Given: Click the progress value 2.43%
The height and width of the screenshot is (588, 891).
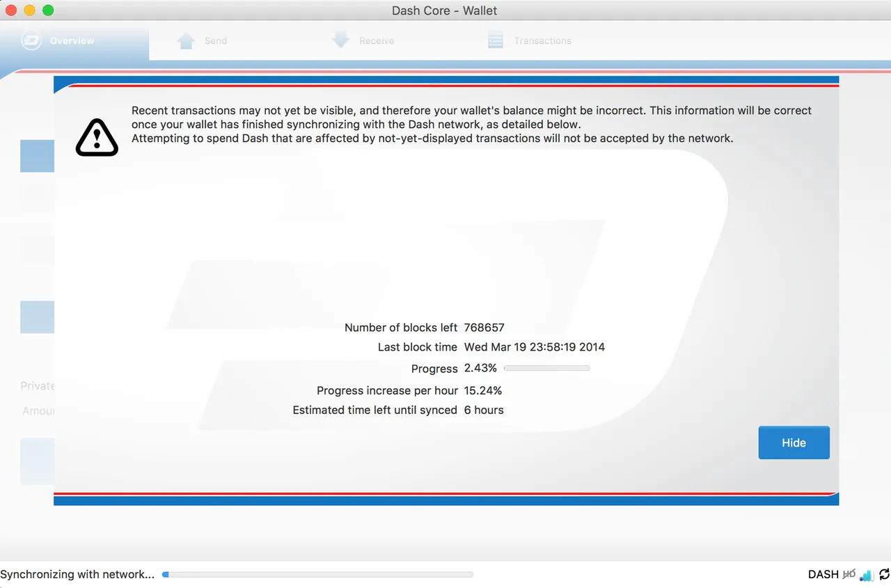Looking at the screenshot, I should click(480, 368).
